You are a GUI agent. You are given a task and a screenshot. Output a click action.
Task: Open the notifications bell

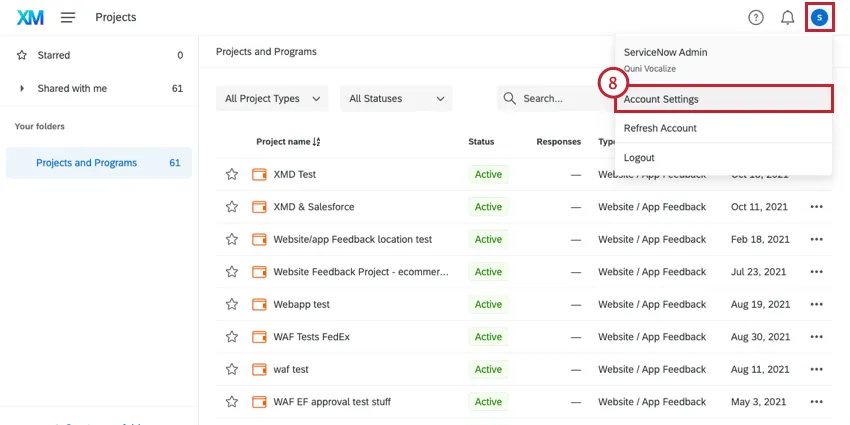coord(788,17)
